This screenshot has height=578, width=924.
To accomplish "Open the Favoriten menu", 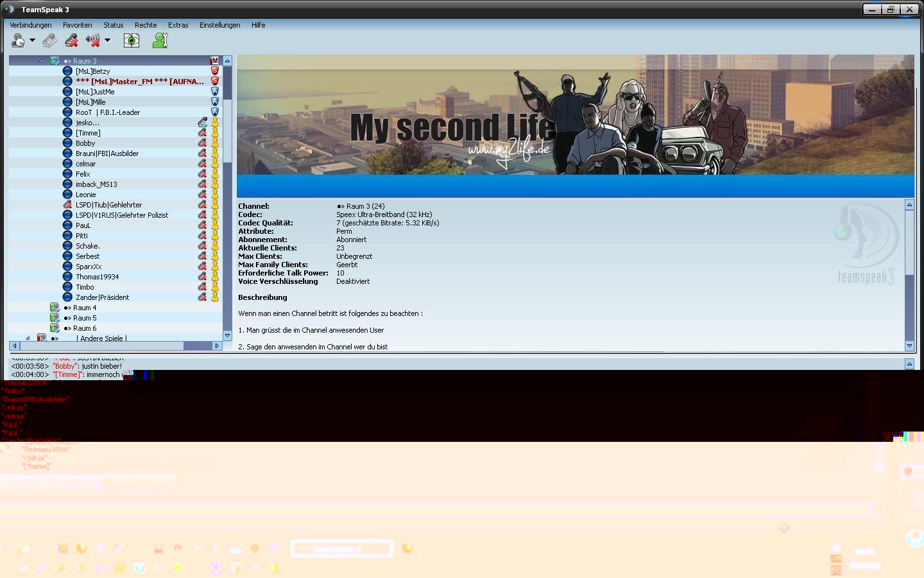I will coord(78,25).
